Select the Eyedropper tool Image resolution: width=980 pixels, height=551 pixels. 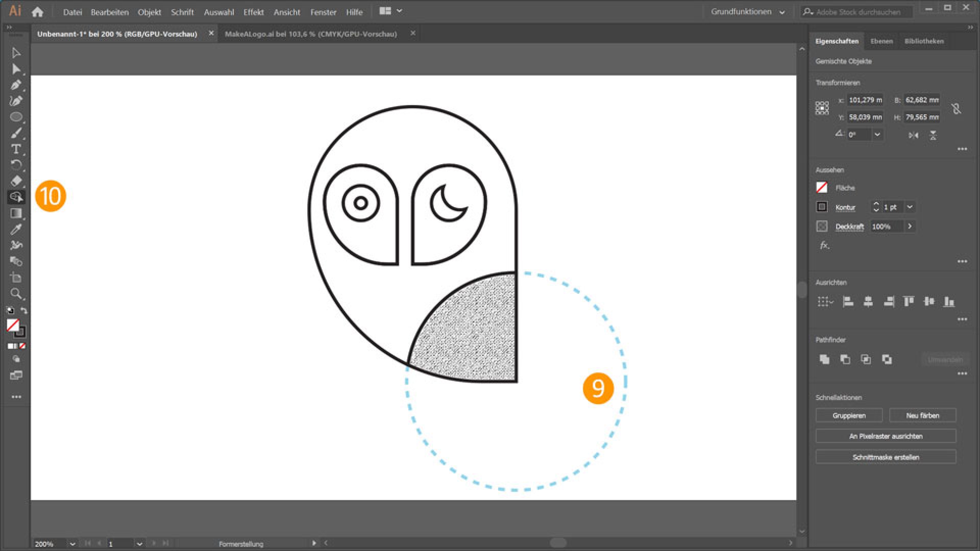pos(16,229)
